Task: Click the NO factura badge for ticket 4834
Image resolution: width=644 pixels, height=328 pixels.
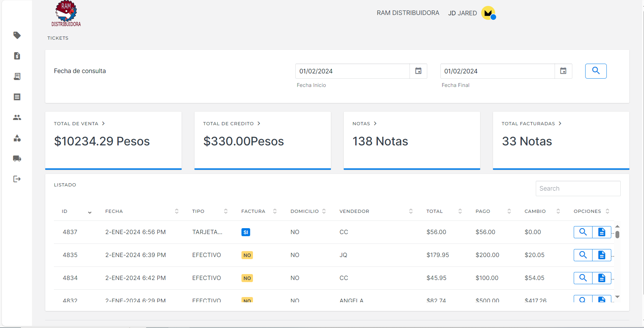Action: click(x=247, y=278)
